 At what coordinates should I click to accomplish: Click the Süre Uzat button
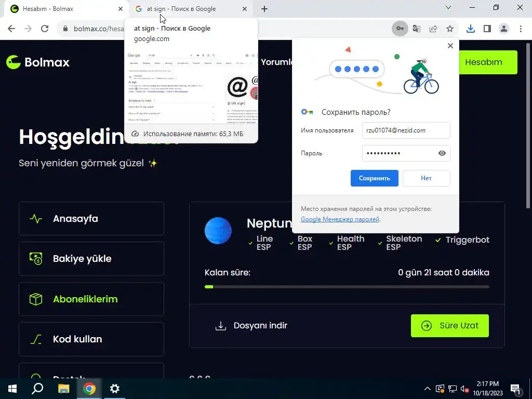click(449, 326)
